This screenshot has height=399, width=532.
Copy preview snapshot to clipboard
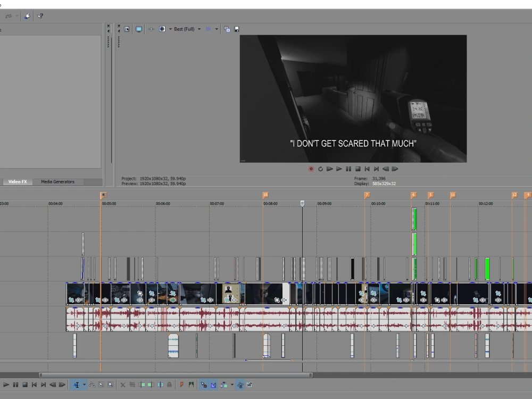pyautogui.click(x=227, y=29)
